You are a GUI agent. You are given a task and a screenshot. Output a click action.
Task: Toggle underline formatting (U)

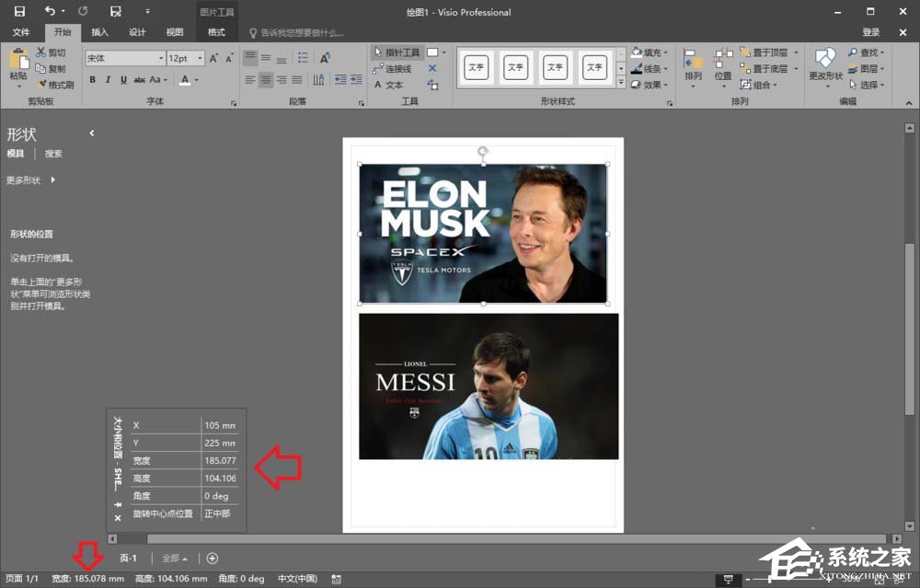tap(123, 79)
